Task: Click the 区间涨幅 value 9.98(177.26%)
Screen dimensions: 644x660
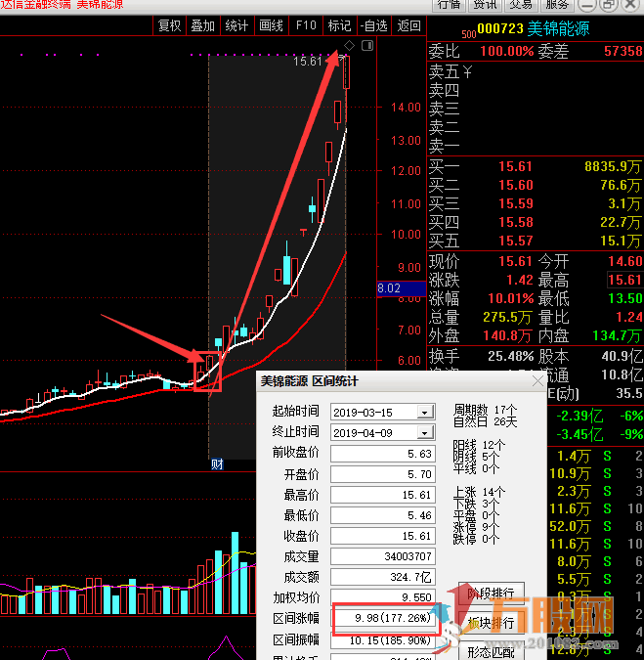Action: coord(384,618)
